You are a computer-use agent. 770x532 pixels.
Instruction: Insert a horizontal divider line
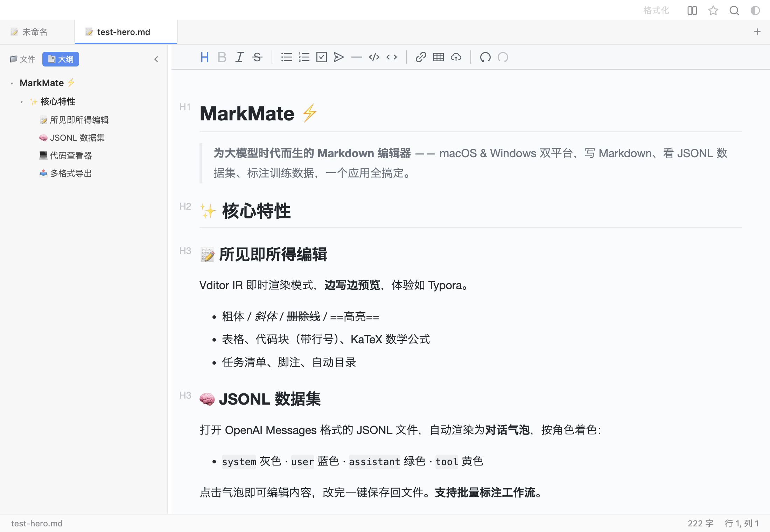click(356, 57)
